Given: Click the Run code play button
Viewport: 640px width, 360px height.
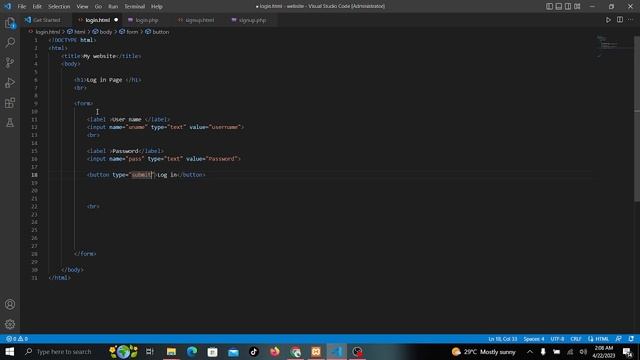Looking at the screenshot, I should pos(608,20).
